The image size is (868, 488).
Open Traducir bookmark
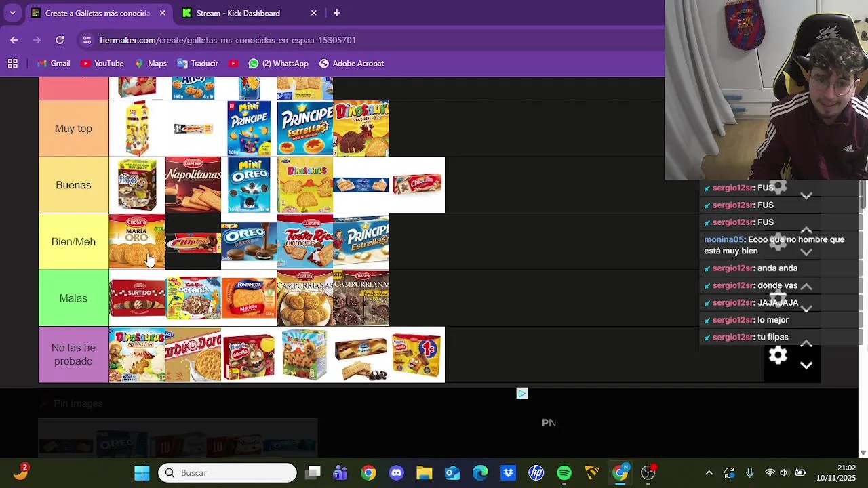[197, 64]
